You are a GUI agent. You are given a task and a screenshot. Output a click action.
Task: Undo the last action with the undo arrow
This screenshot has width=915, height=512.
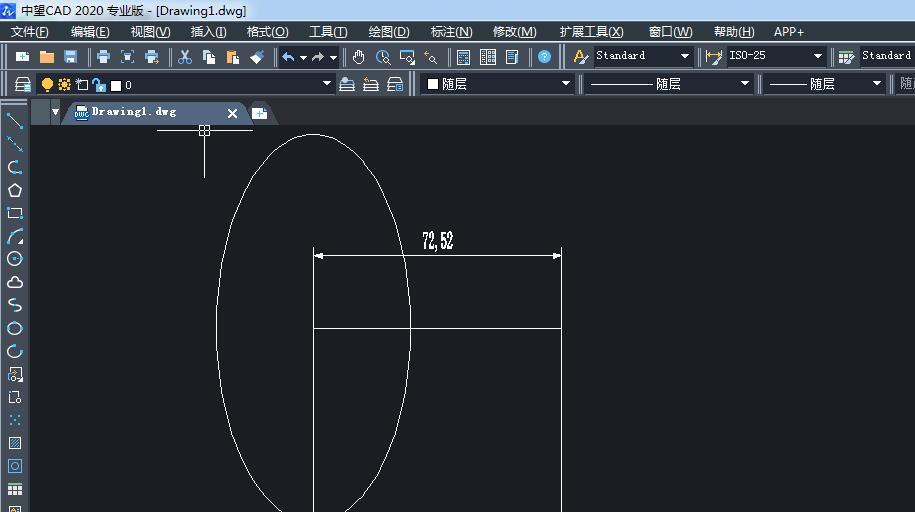pos(288,57)
